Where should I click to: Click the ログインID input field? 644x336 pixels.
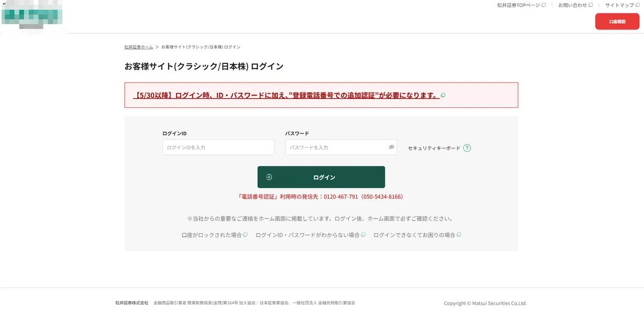tap(218, 147)
